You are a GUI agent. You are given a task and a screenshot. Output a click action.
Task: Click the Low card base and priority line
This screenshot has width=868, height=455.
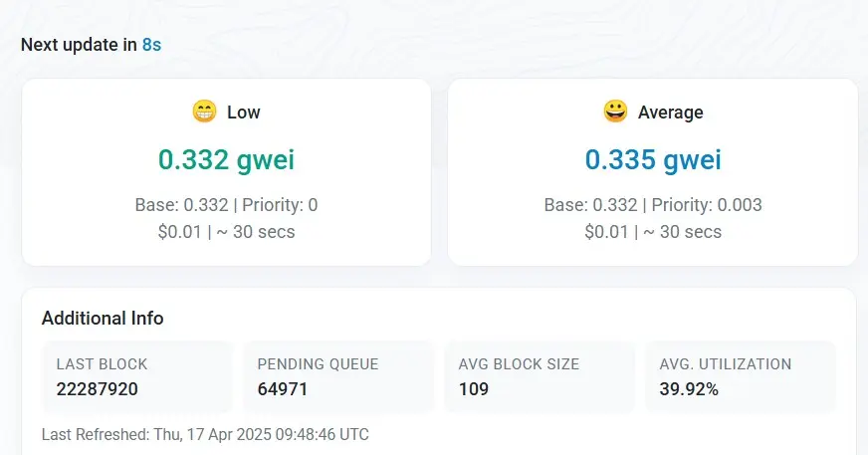tap(226, 205)
